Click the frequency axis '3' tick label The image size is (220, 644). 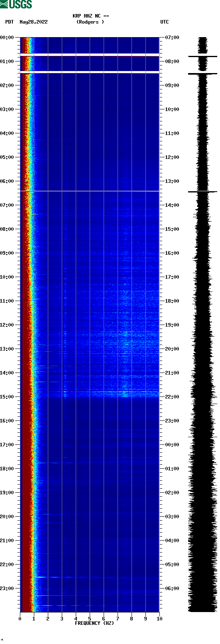(x=62, y=619)
